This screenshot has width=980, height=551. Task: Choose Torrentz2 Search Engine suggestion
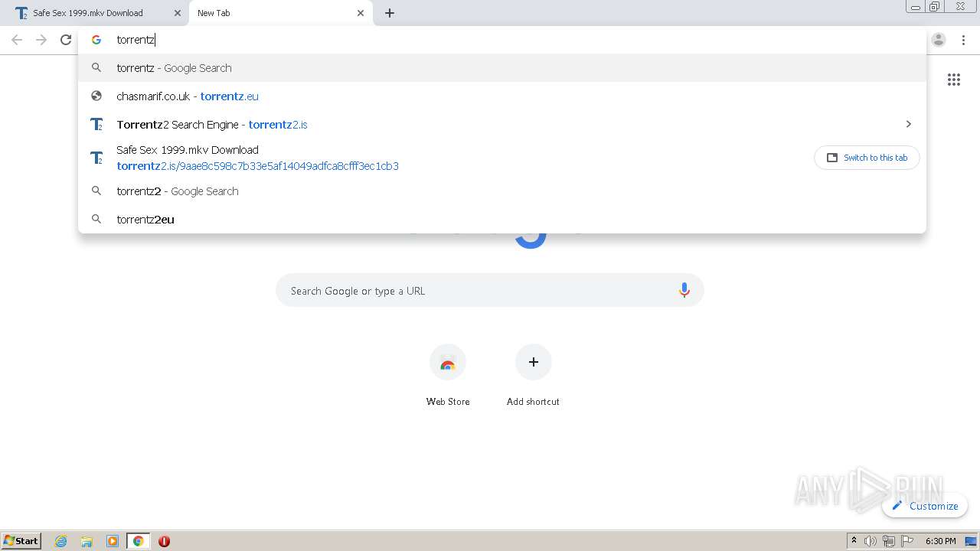click(502, 125)
